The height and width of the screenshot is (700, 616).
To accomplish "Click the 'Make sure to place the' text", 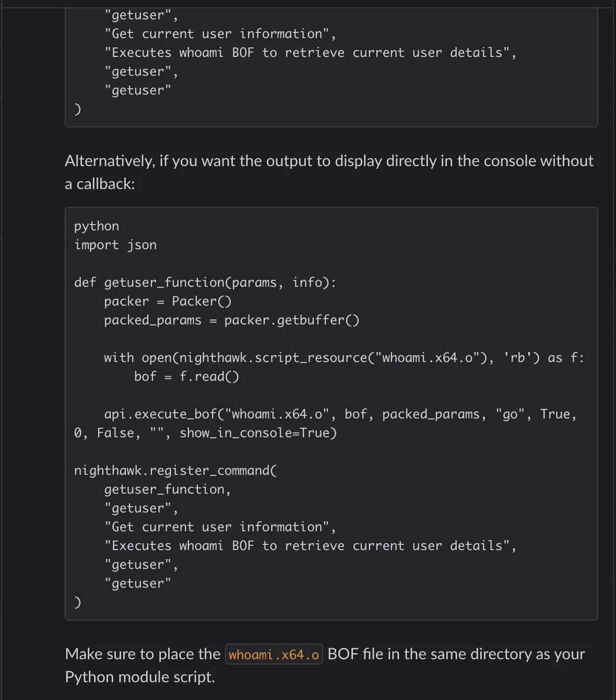I will click(x=143, y=654).
